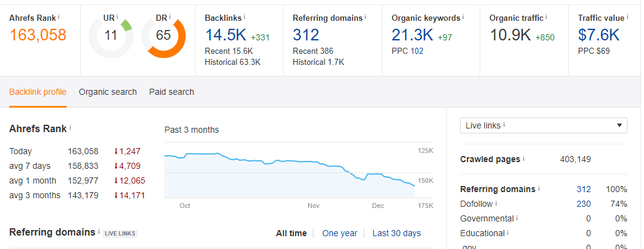Click sidebar Referring domains 312 link

tap(584, 189)
